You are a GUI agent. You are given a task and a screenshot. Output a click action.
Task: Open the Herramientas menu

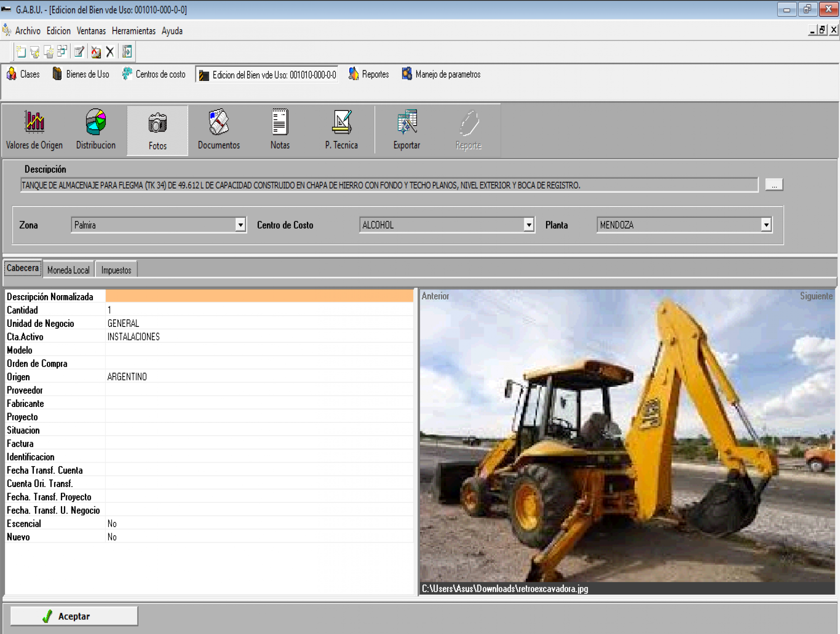[x=133, y=31]
